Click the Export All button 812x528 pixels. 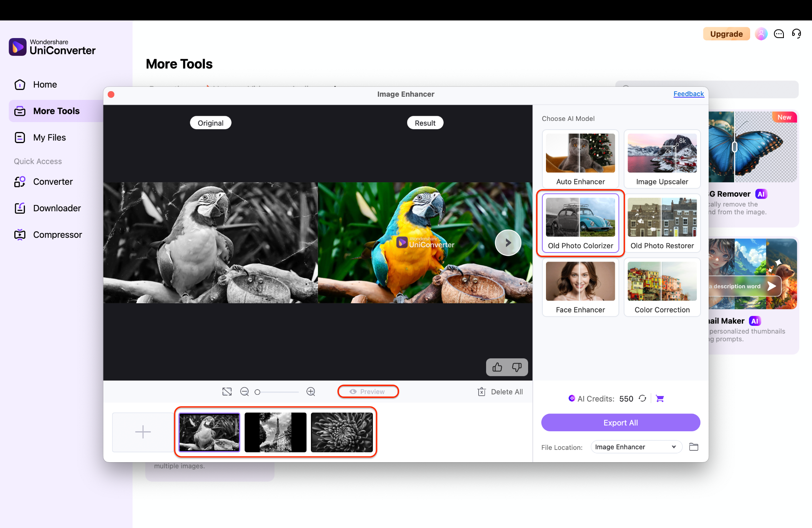point(620,423)
